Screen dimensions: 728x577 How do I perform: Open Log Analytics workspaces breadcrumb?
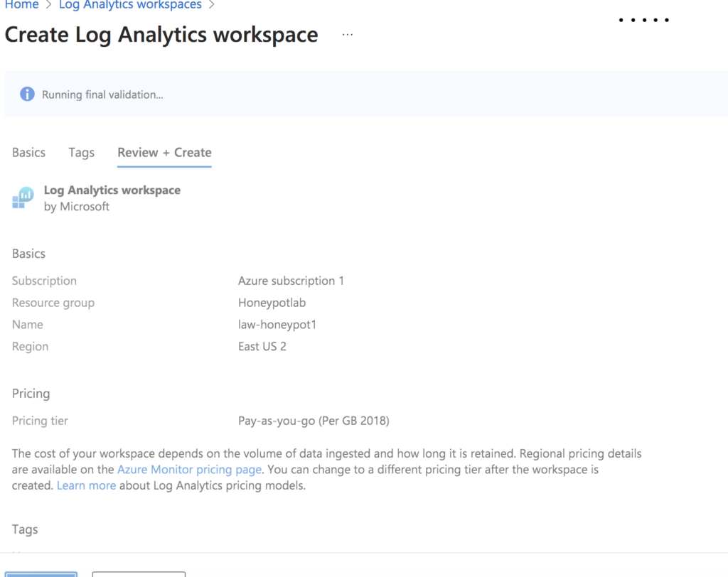click(x=130, y=5)
